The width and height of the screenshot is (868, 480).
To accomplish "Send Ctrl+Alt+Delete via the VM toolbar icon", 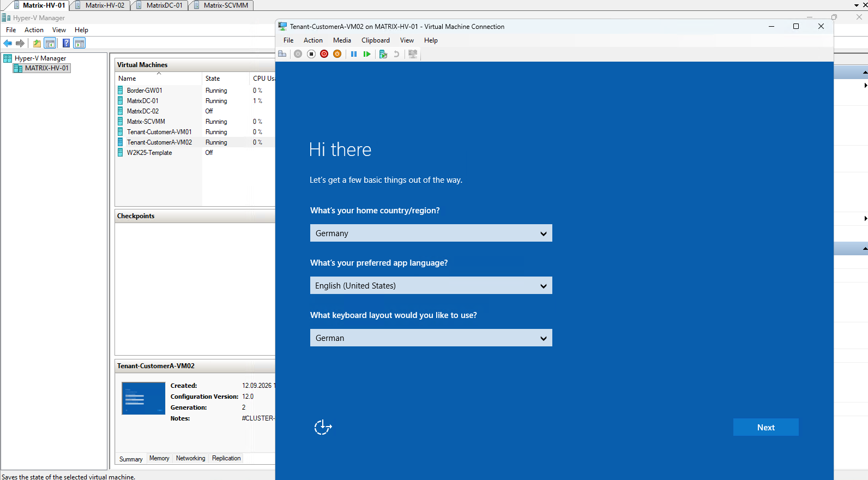I will click(282, 54).
